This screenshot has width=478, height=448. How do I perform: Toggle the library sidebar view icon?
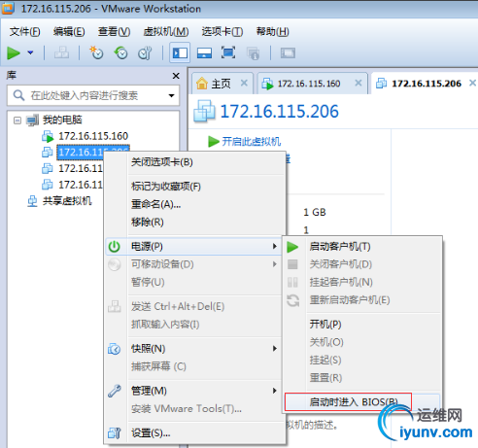180,52
